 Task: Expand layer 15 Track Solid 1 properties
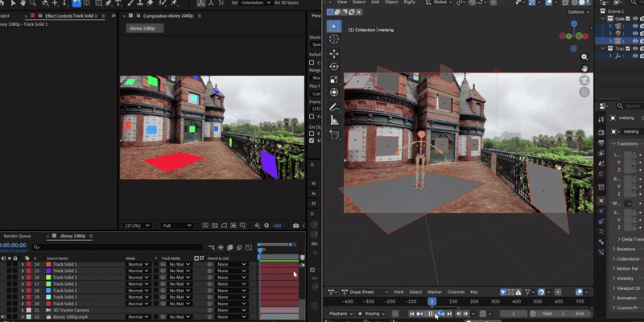[23, 271]
